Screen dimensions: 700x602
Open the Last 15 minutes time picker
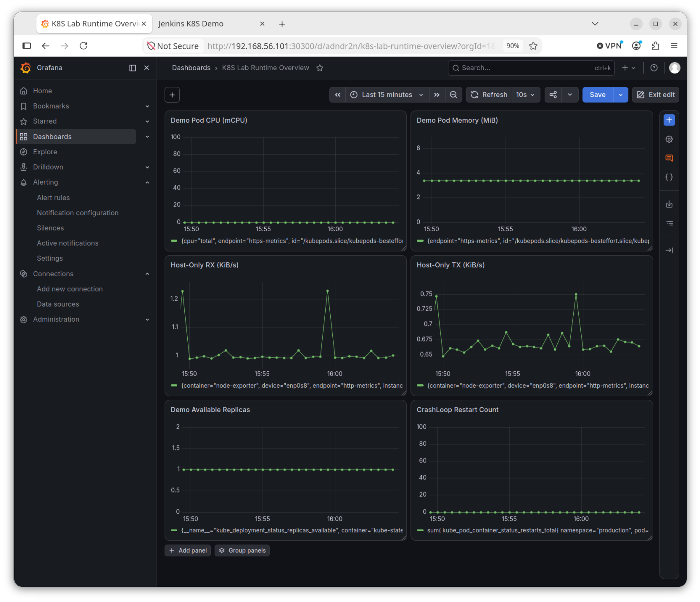tap(387, 95)
